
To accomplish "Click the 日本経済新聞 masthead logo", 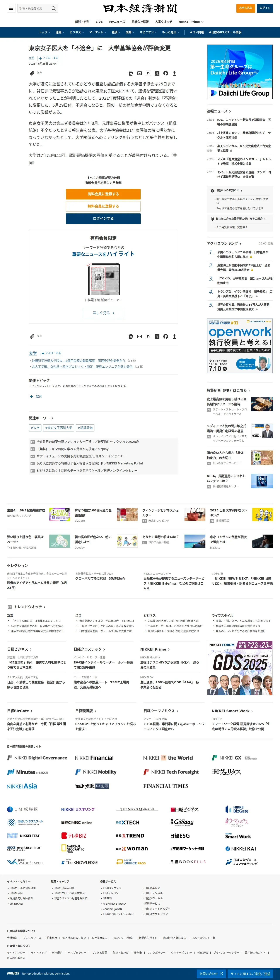I will (x=140, y=8).
